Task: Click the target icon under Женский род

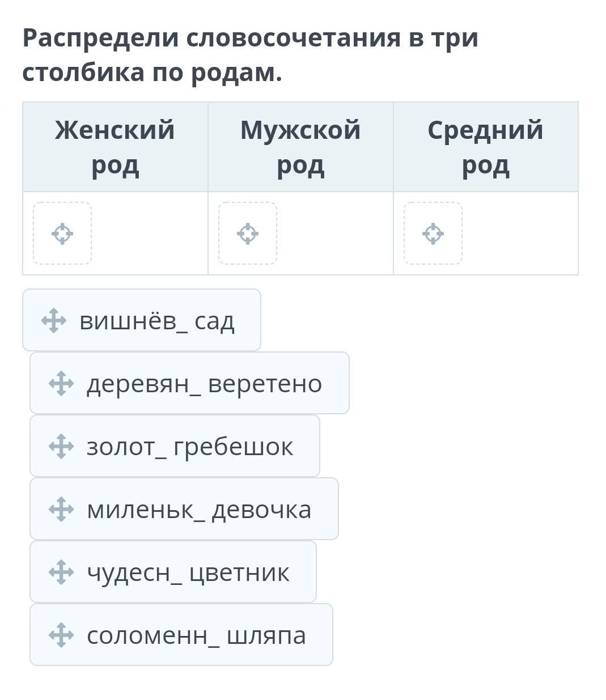Action: click(x=62, y=234)
